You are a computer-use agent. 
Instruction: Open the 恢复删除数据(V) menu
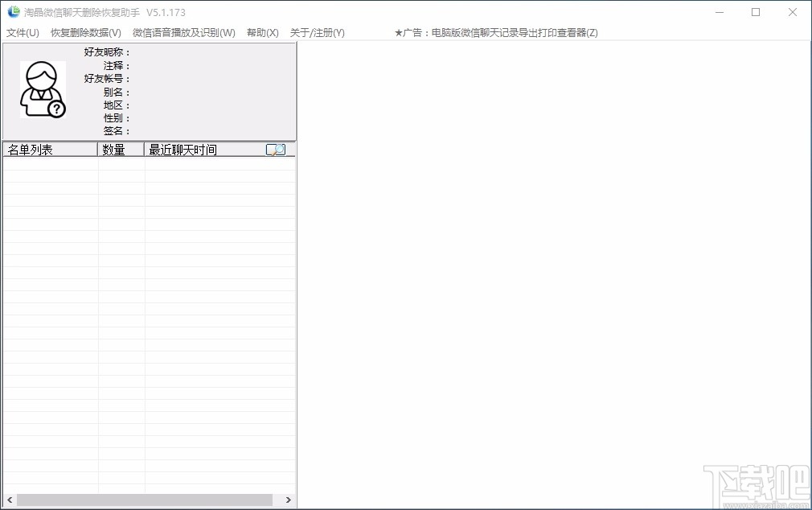pyautogui.click(x=86, y=33)
